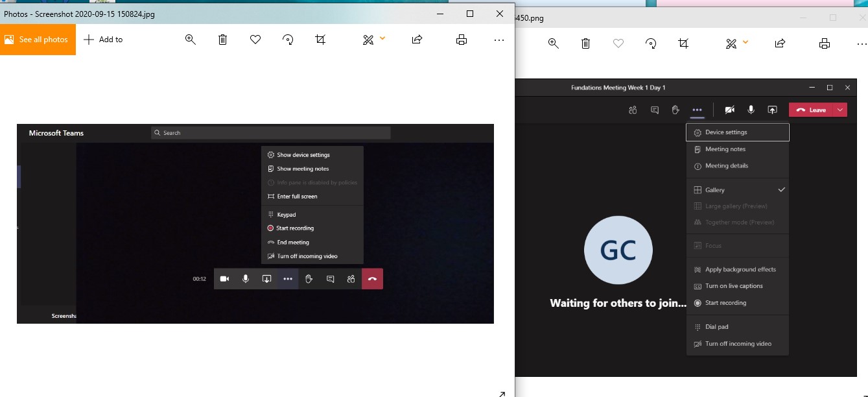Toggle the camera in the left Teams call bar
The width and height of the screenshot is (868, 397).
(224, 279)
